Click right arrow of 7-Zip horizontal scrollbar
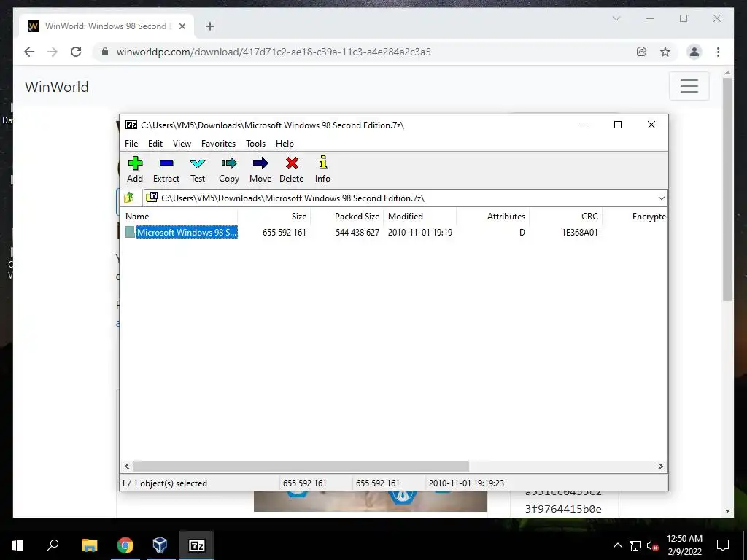 tap(660, 466)
